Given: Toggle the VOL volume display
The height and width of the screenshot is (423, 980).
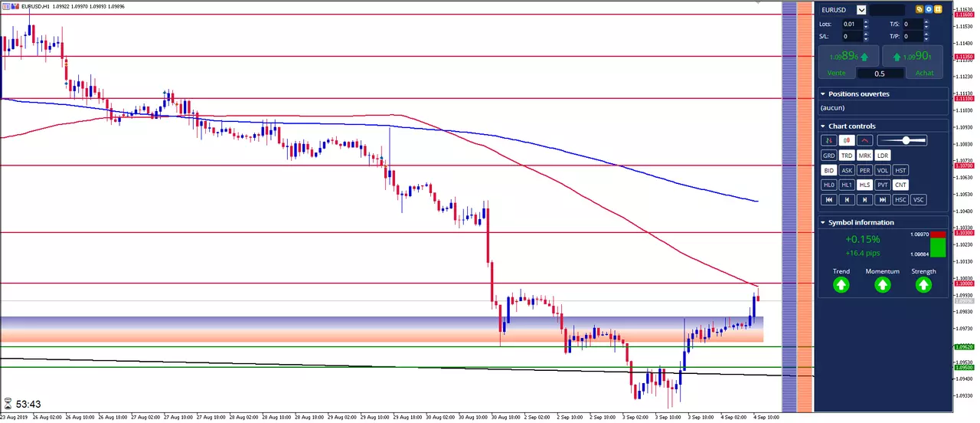Looking at the screenshot, I should [884, 170].
